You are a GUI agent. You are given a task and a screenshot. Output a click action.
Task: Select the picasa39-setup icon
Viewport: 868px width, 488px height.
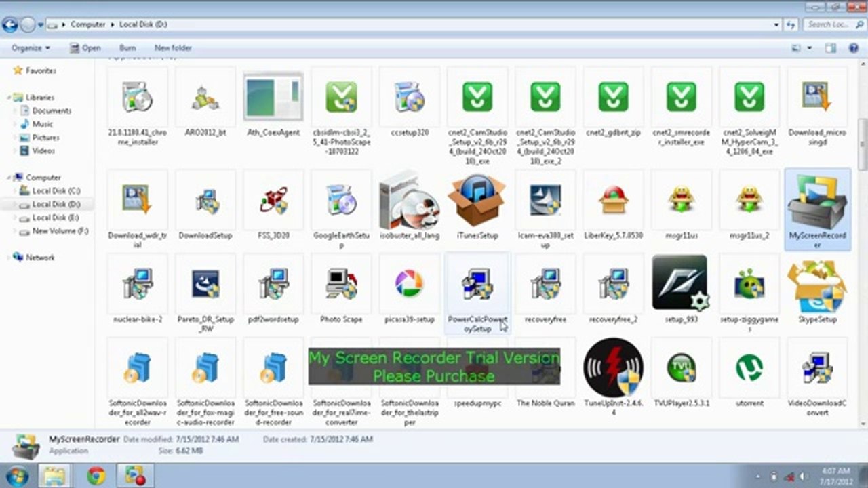click(x=409, y=284)
